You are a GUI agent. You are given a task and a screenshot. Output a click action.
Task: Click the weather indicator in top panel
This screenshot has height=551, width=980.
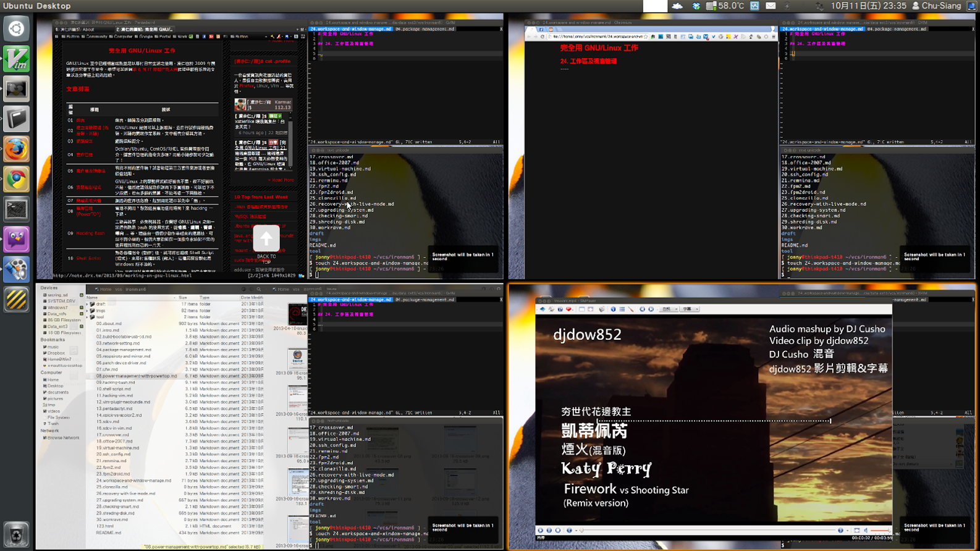(678, 6)
